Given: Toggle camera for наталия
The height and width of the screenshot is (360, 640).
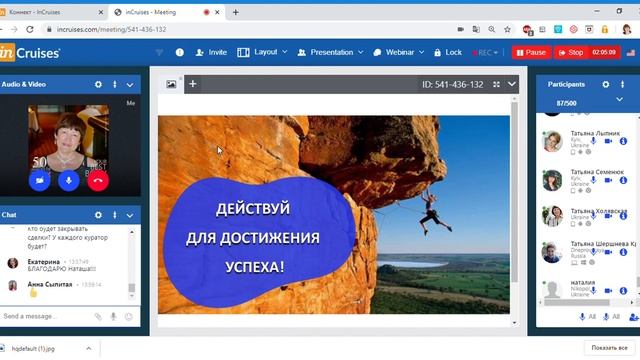Looking at the screenshot, I should click(608, 291).
